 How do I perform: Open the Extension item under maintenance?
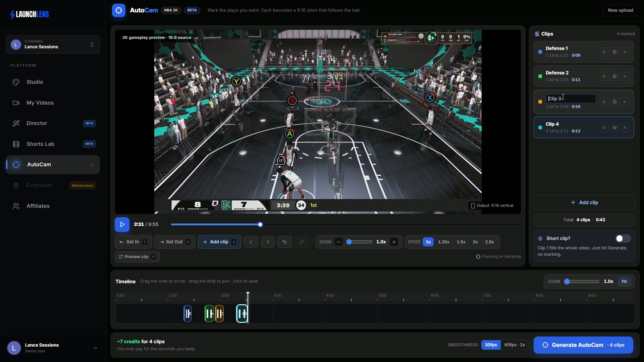click(x=53, y=185)
